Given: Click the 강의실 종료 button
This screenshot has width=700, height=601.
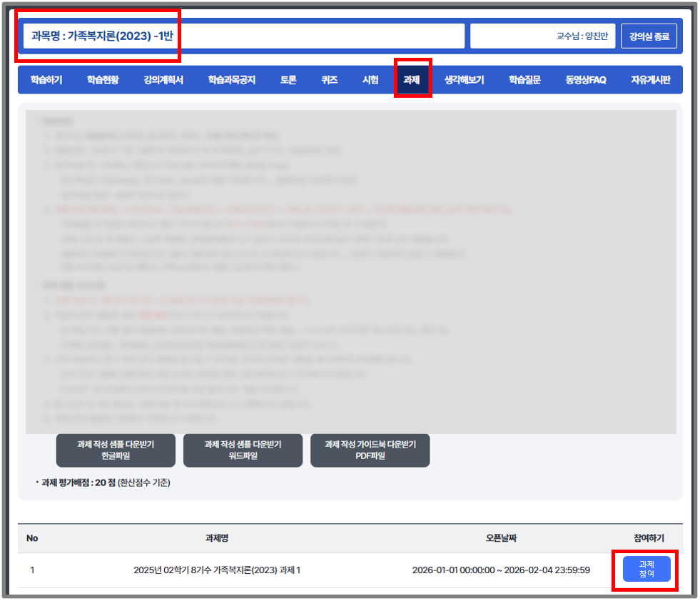Looking at the screenshot, I should 649,36.
